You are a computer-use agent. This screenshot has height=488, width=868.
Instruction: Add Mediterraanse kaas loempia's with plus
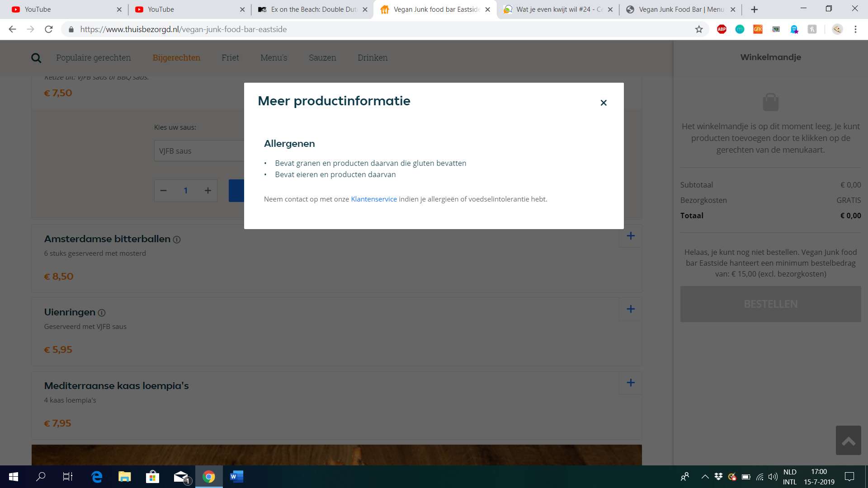(x=630, y=383)
